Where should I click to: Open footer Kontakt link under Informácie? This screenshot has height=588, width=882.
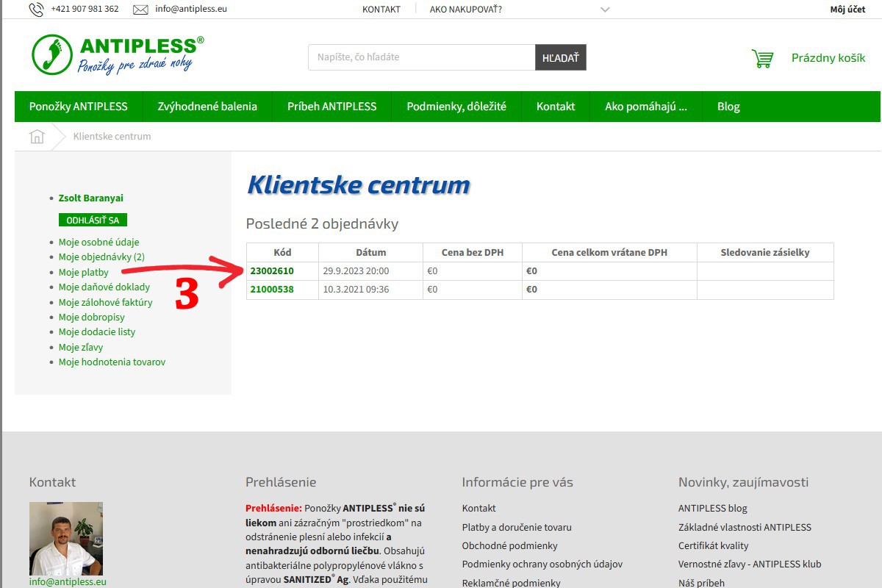pyautogui.click(x=478, y=508)
